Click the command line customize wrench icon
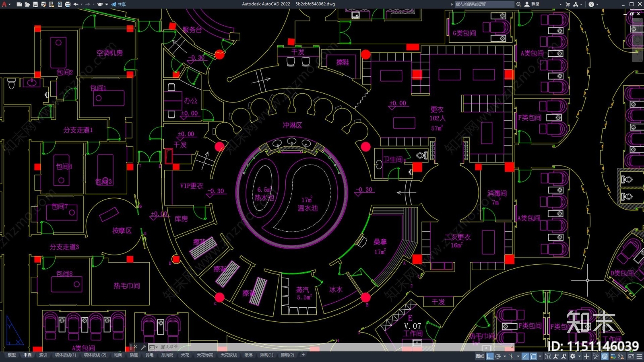The width and height of the screenshot is (644, 362). [x=143, y=347]
